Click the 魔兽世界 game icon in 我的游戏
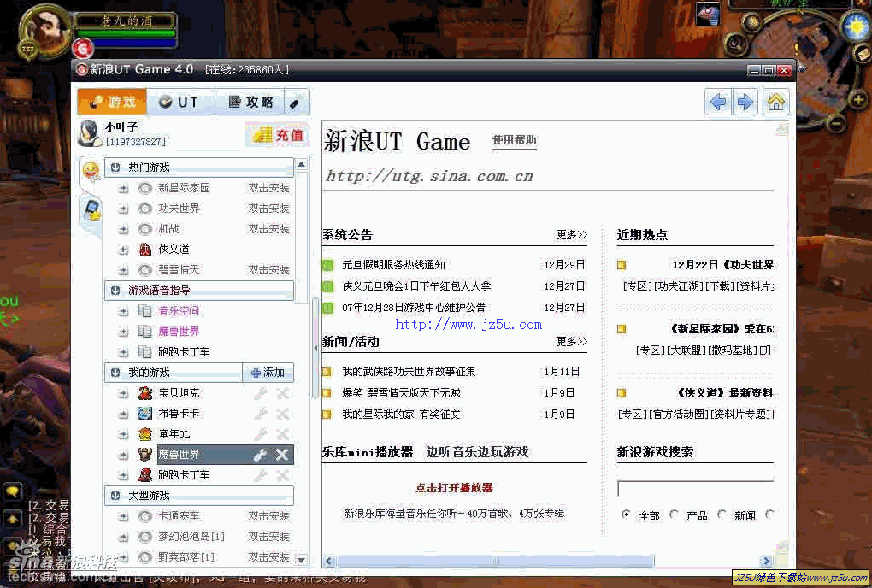This screenshot has height=588, width=872. (145, 455)
